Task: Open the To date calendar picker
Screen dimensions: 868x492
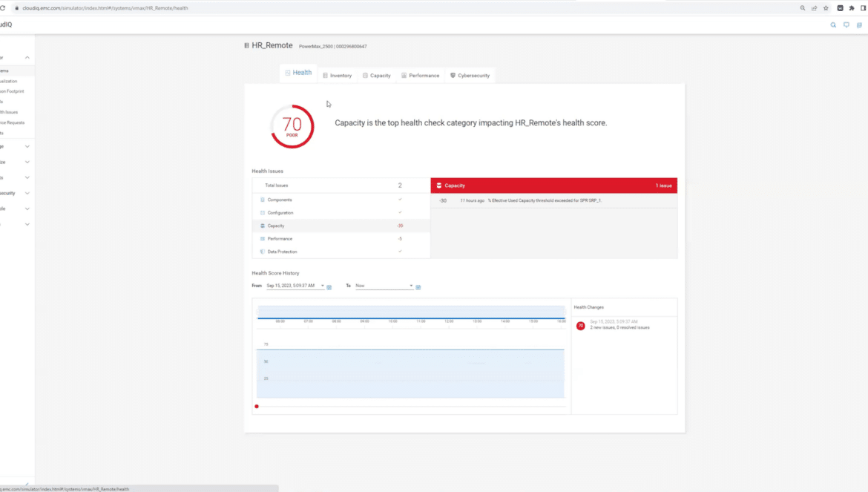Action: [418, 287]
